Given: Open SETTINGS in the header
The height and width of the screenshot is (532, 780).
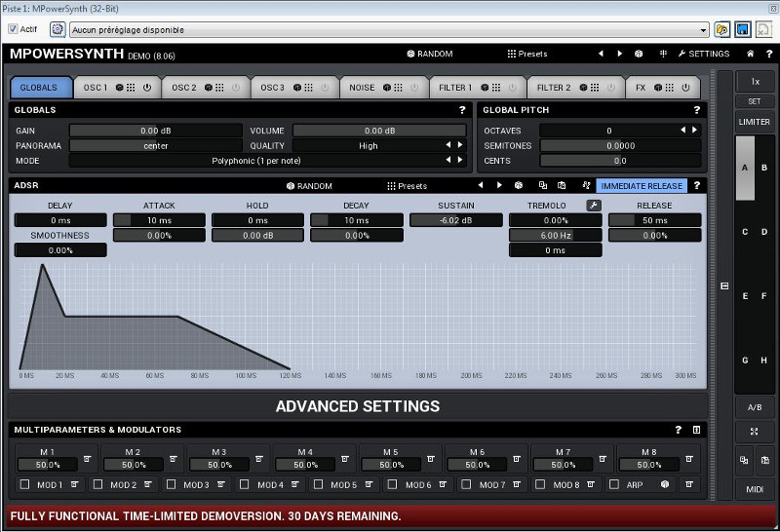Looking at the screenshot, I should (x=704, y=54).
